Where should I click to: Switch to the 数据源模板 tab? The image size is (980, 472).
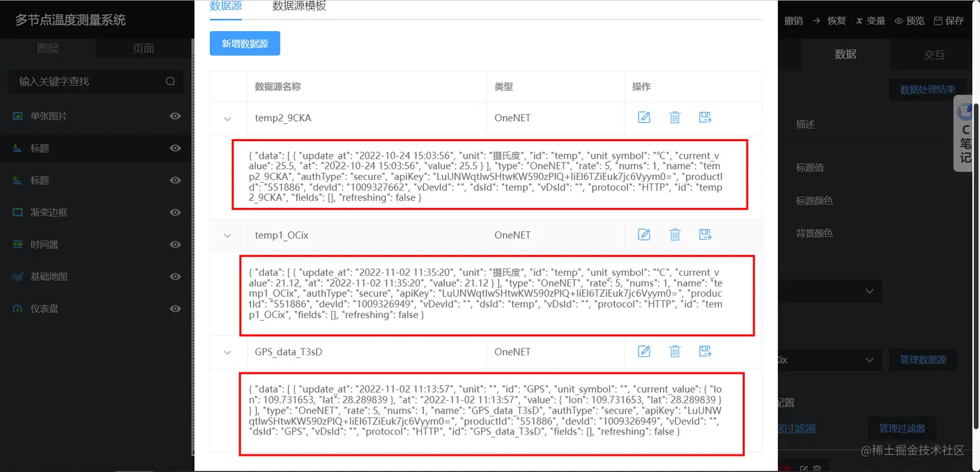[299, 6]
